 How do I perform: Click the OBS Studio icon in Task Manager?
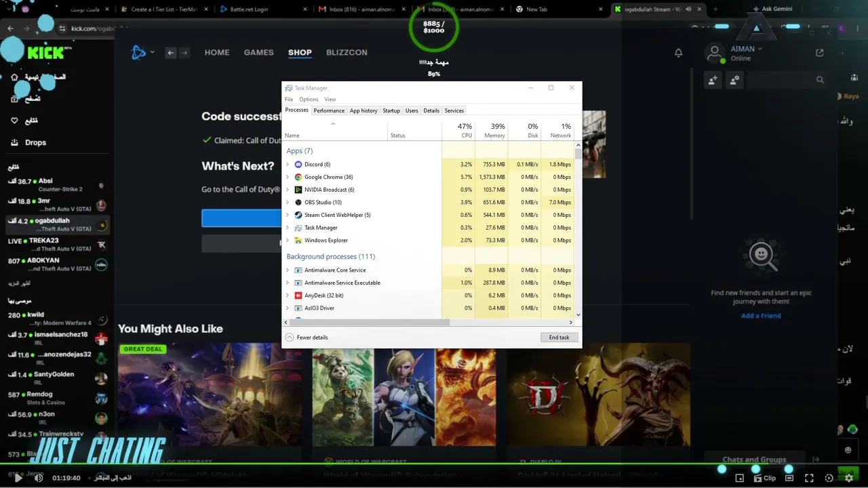(x=298, y=203)
